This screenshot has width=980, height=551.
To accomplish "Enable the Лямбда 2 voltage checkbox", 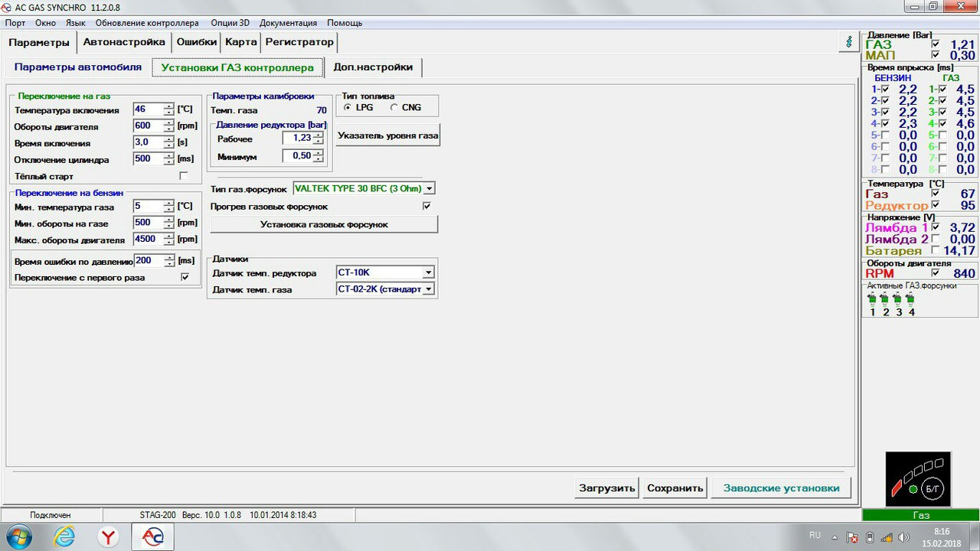I will (935, 240).
